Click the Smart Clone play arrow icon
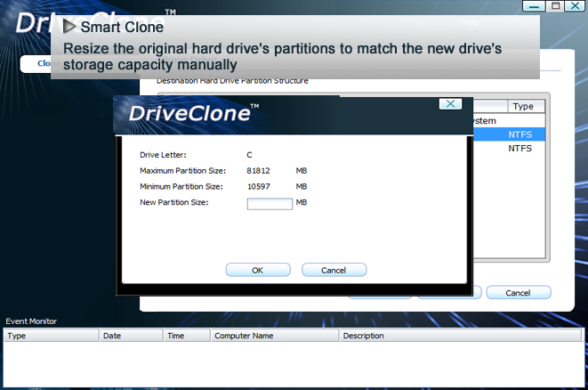Screen dimensions: 588x390 pos(69,27)
